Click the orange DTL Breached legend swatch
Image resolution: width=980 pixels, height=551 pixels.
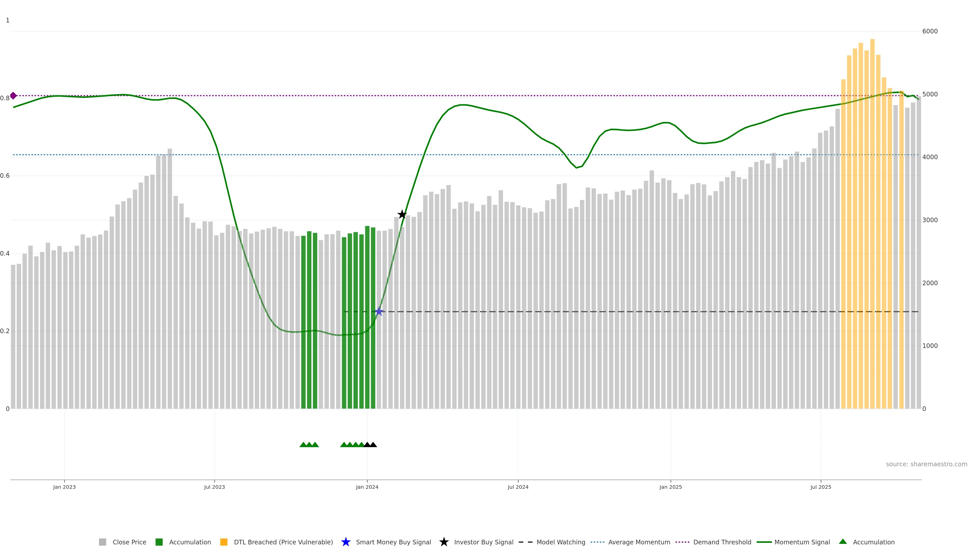tap(224, 542)
